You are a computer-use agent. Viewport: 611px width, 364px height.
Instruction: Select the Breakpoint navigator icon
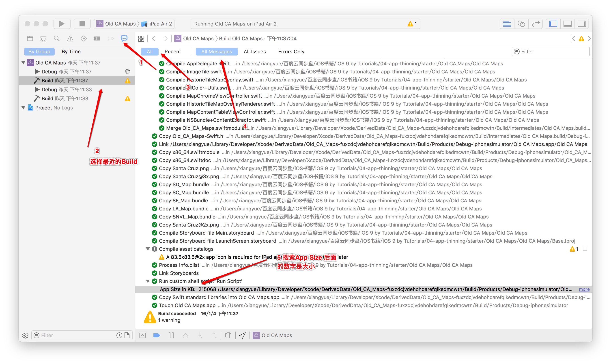point(110,38)
